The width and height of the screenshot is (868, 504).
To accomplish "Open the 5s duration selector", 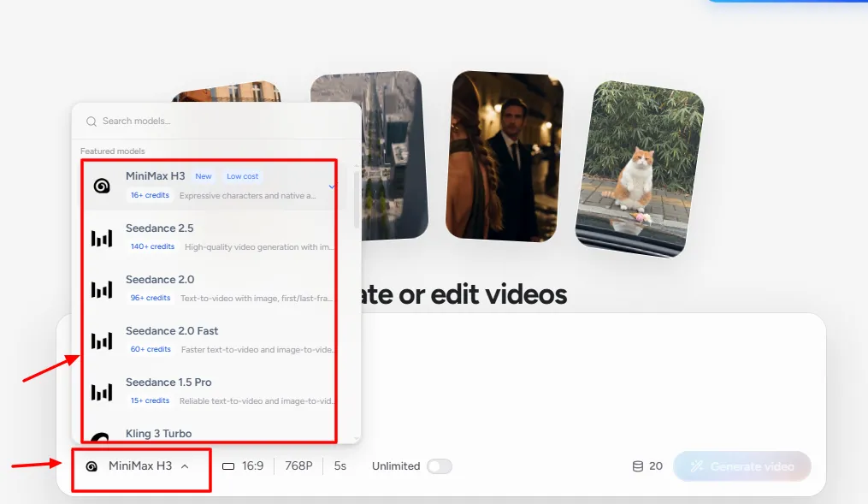I will [x=340, y=466].
